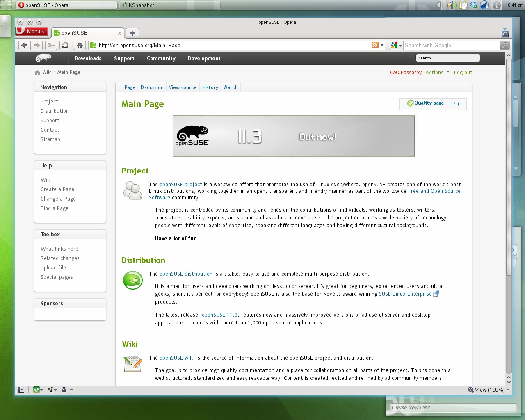This screenshot has height=420, width=525.
Task: Open the red Opera Menu dropdown
Action: [x=32, y=32]
